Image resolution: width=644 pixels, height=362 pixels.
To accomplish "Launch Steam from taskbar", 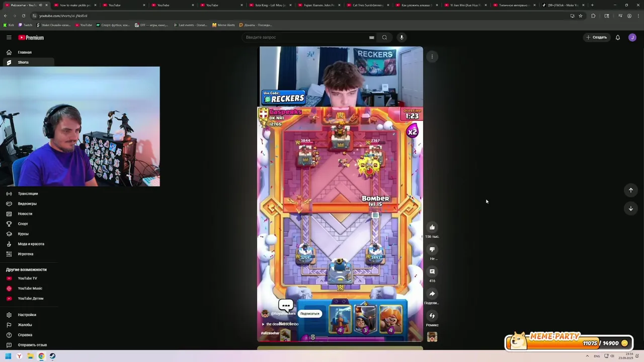I will [52, 356].
